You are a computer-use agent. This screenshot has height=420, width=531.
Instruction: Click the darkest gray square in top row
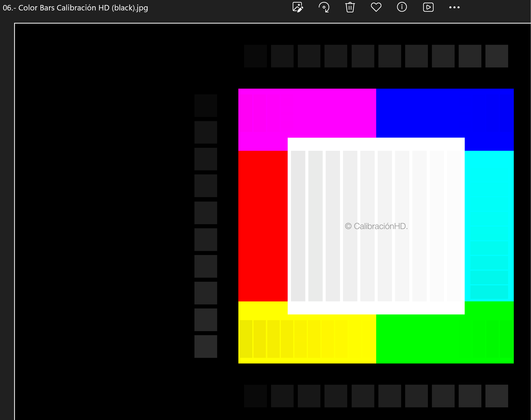[255, 56]
